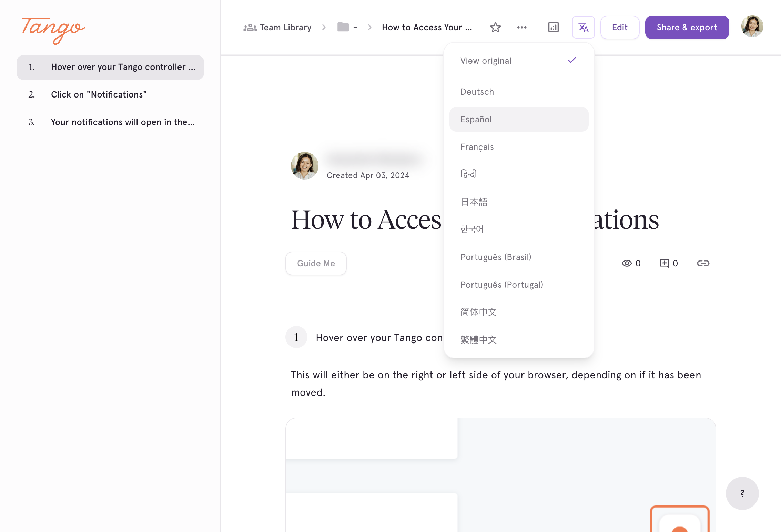Open the profile avatar menu

pyautogui.click(x=752, y=26)
